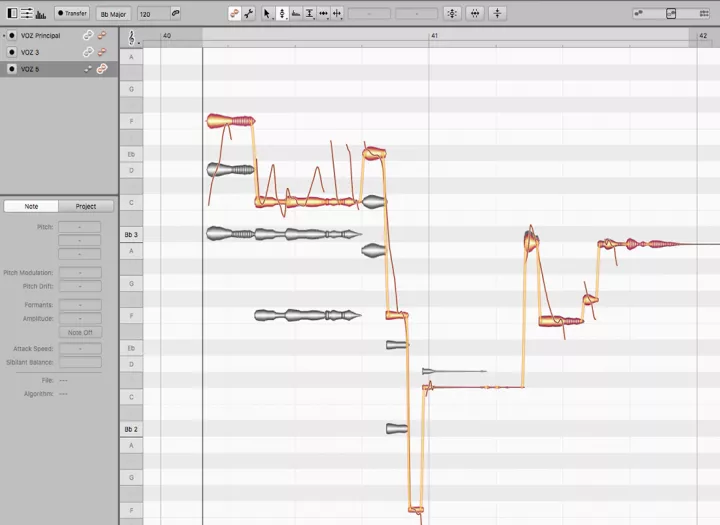
Task: Set blob display to smallest view
Action: click(x=638, y=13)
